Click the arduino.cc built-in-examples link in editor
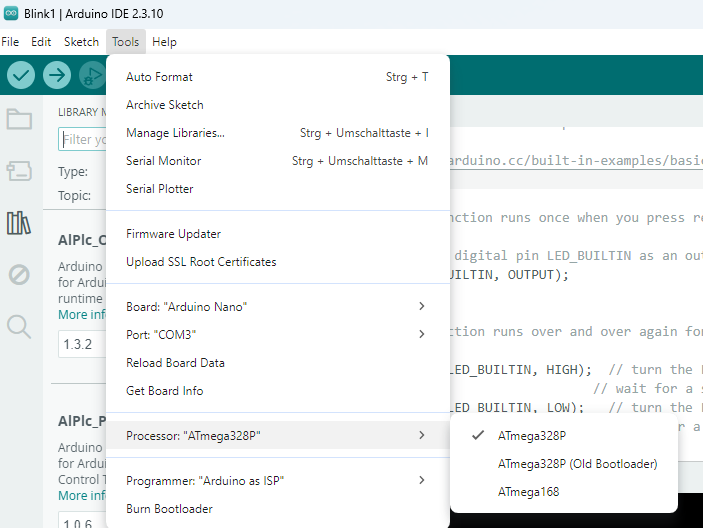Screen dimensions: 703x528 pyautogui.click(x=576, y=161)
